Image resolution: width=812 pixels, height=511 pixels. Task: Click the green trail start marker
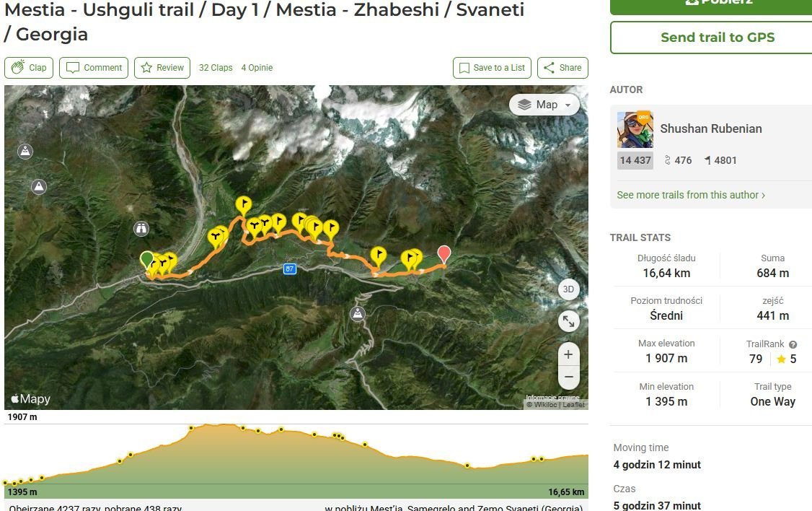point(146,259)
